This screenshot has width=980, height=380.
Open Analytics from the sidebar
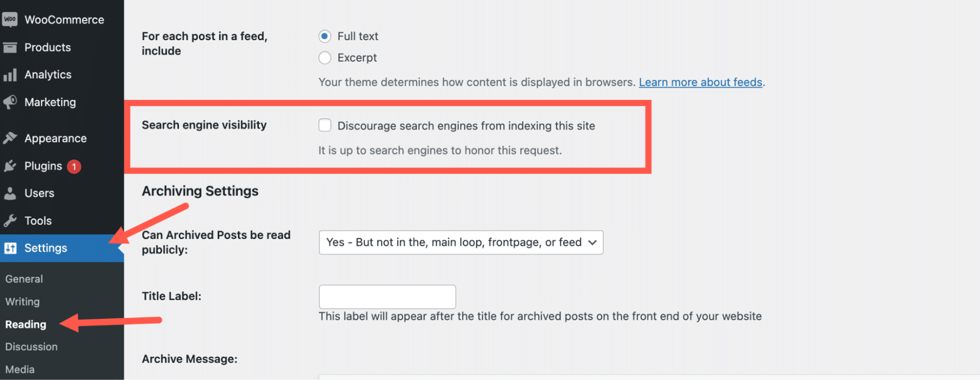[48, 74]
